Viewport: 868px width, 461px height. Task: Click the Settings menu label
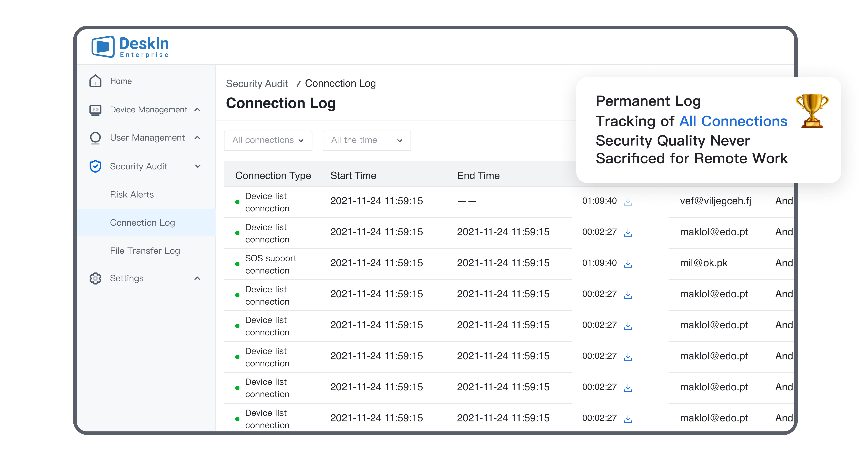click(x=127, y=278)
